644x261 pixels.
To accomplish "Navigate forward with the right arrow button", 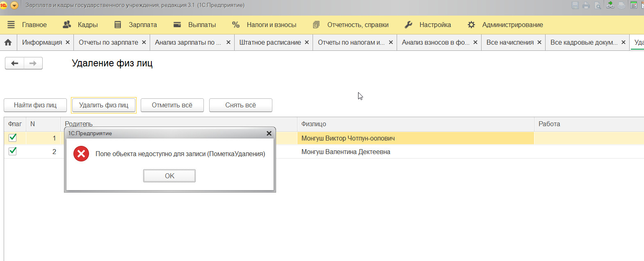I will 33,63.
